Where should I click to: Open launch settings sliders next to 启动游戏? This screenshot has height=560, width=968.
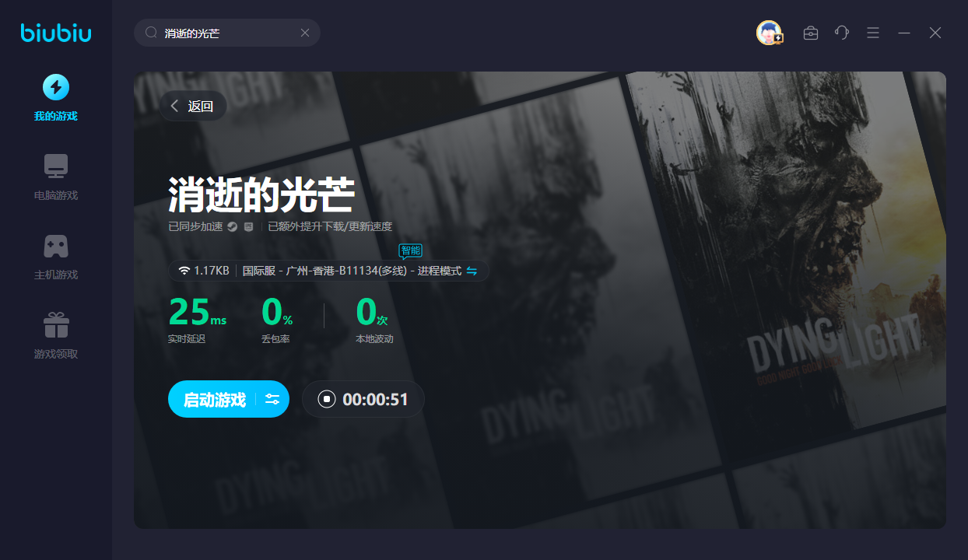point(272,400)
